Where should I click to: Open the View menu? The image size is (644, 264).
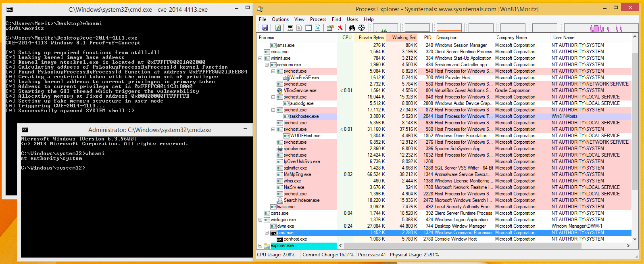pyautogui.click(x=299, y=19)
